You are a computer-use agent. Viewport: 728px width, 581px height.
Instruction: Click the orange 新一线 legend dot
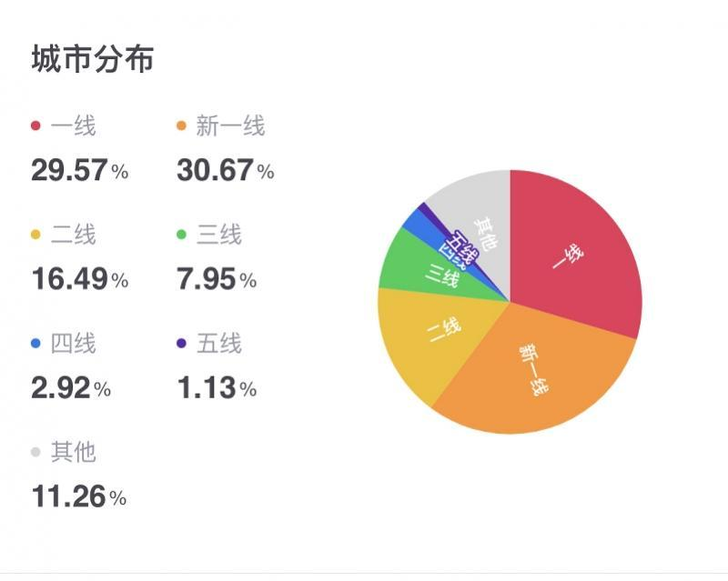pyautogui.click(x=181, y=125)
